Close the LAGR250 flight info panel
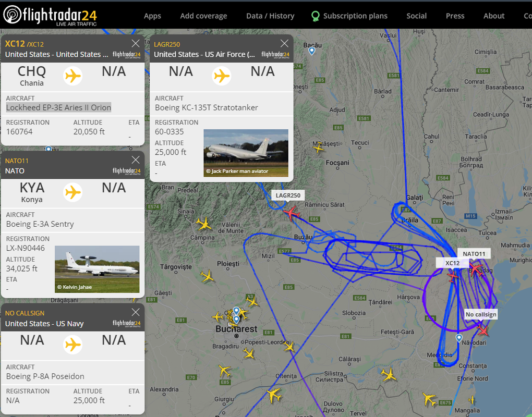The width and height of the screenshot is (532, 417). (x=284, y=43)
